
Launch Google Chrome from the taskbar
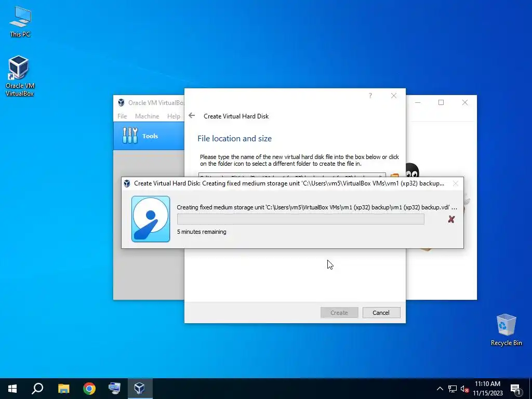pyautogui.click(x=89, y=389)
